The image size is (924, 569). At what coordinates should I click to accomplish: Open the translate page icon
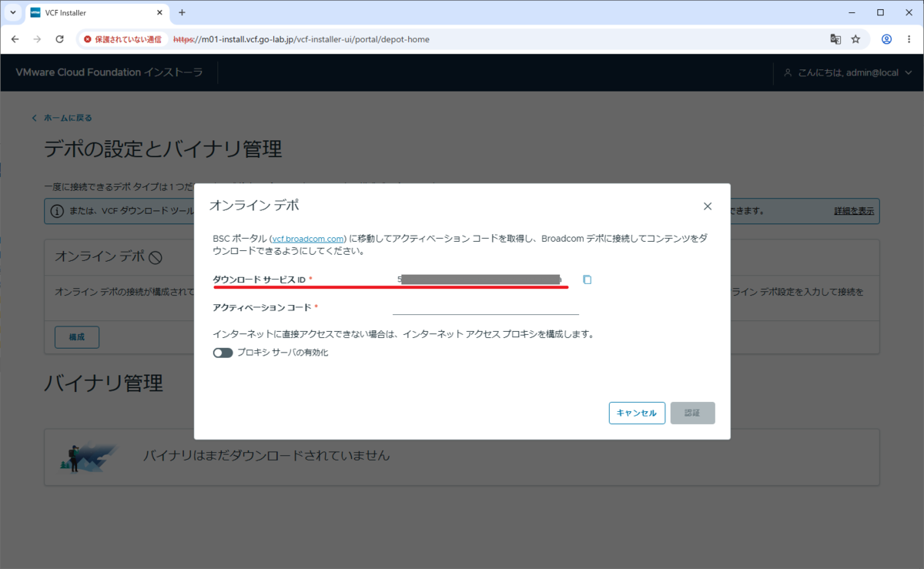pyautogui.click(x=835, y=39)
